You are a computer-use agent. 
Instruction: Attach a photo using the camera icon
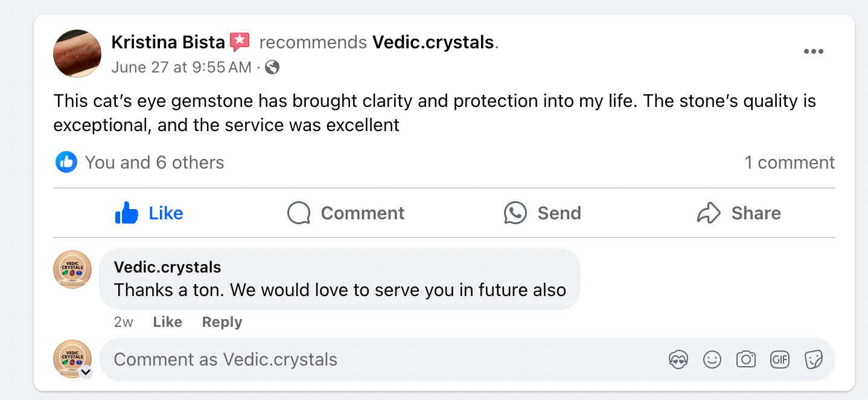coord(746,360)
